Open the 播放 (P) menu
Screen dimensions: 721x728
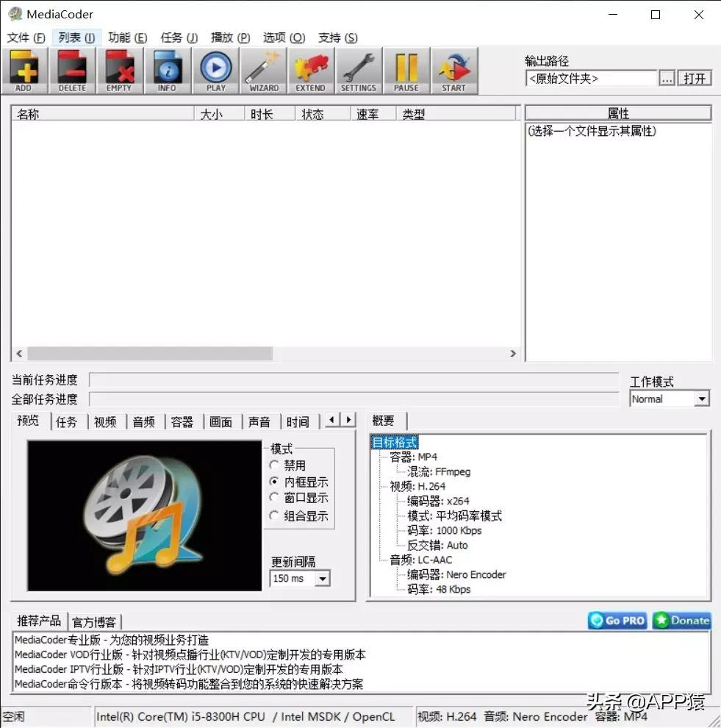click(x=230, y=38)
